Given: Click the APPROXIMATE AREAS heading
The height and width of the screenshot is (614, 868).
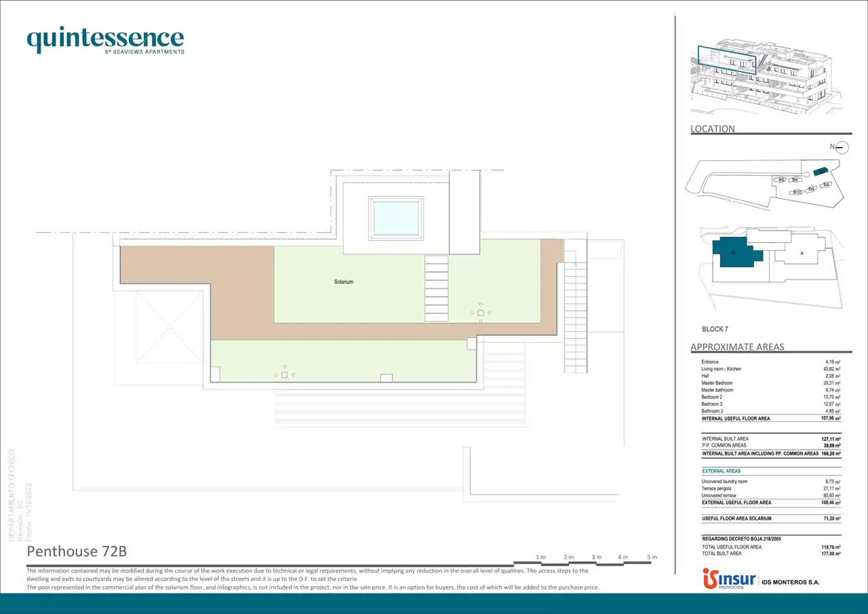Looking at the screenshot, I should pos(737,347).
